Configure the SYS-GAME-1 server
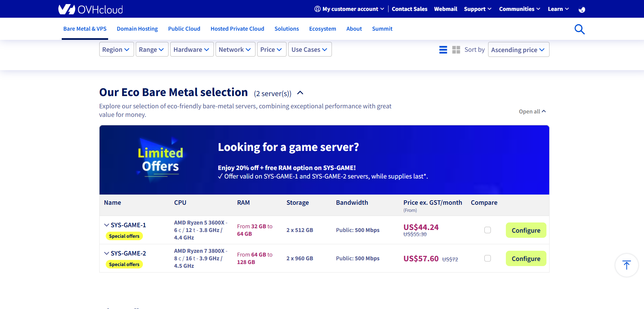Image resolution: width=644 pixels, height=309 pixels. pyautogui.click(x=526, y=230)
